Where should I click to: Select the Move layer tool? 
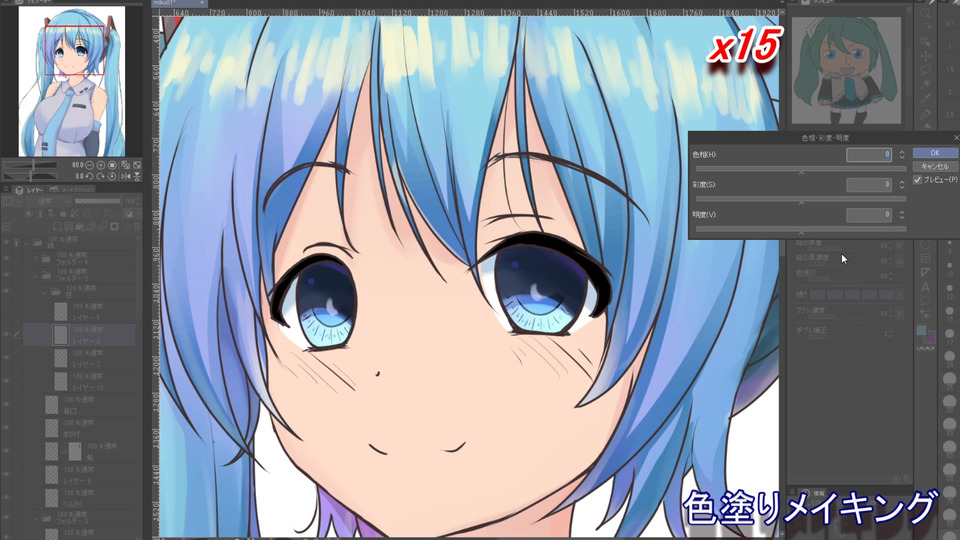926,56
